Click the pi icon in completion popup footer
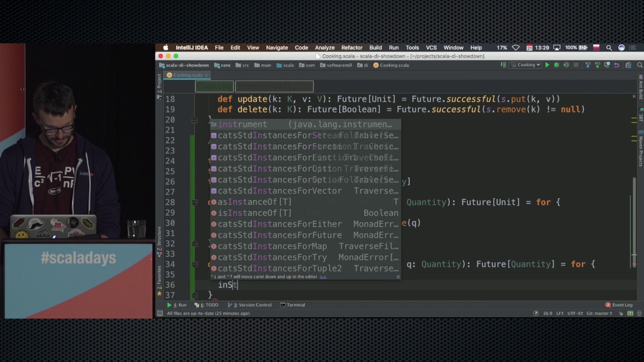The image size is (644, 362). click(398, 277)
